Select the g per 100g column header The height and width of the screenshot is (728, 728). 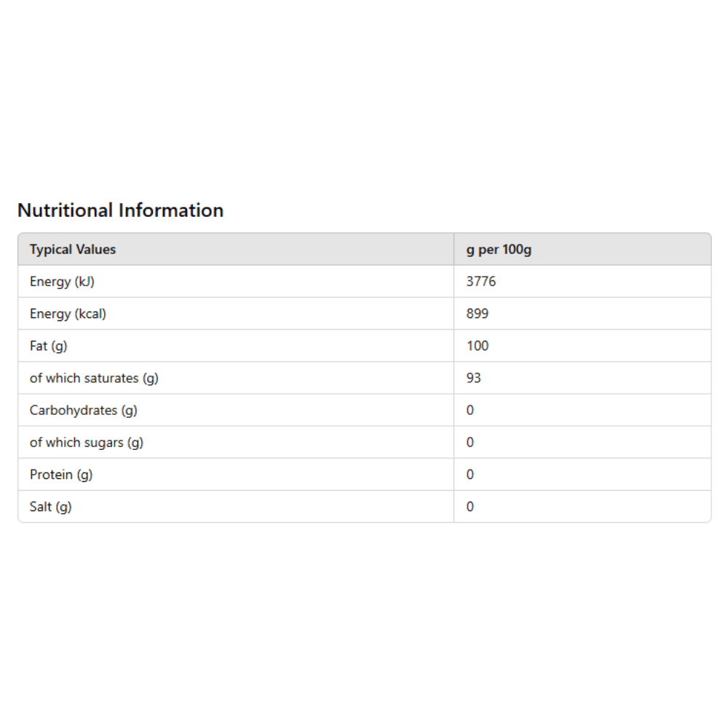pyautogui.click(x=499, y=249)
